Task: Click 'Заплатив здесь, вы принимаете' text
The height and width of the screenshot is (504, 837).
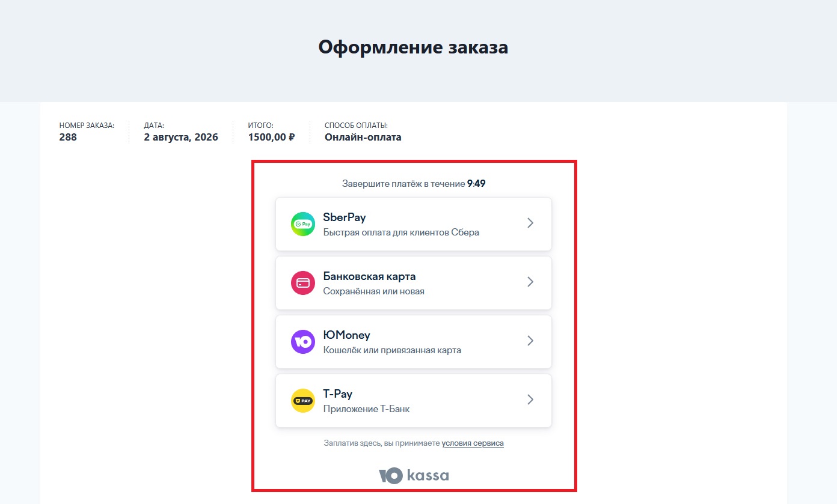Action: (x=381, y=443)
